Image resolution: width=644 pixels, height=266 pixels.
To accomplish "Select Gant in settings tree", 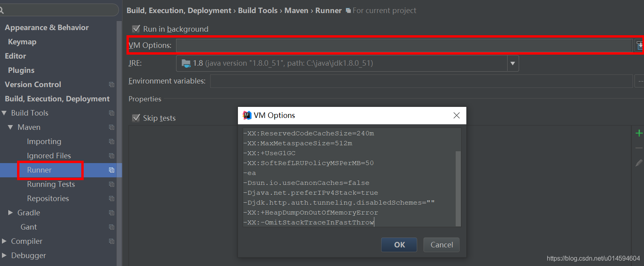I will pos(29,227).
